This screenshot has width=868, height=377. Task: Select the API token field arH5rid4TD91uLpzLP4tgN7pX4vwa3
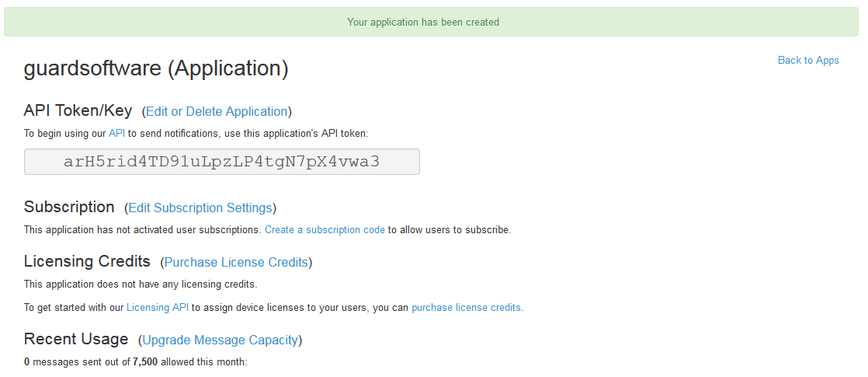(x=222, y=162)
